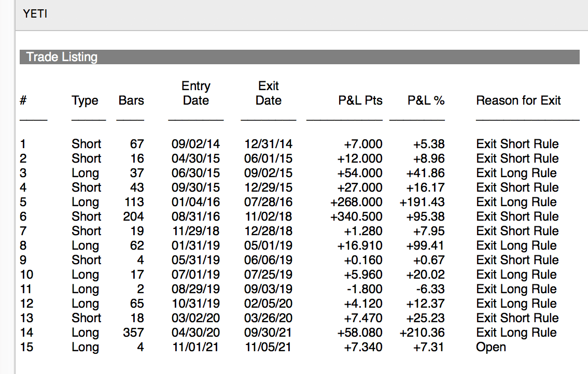The width and height of the screenshot is (588, 374).
Task: Select the Trade Listing section header
Action: (62, 57)
